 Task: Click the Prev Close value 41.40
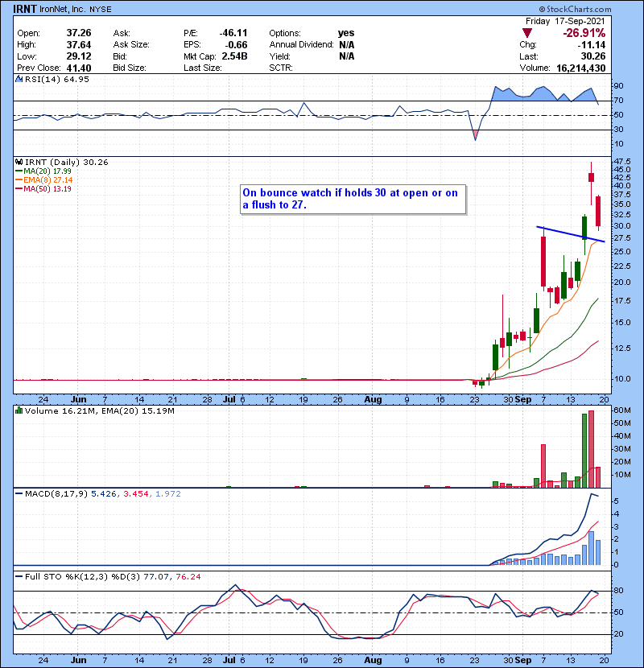pyautogui.click(x=79, y=68)
